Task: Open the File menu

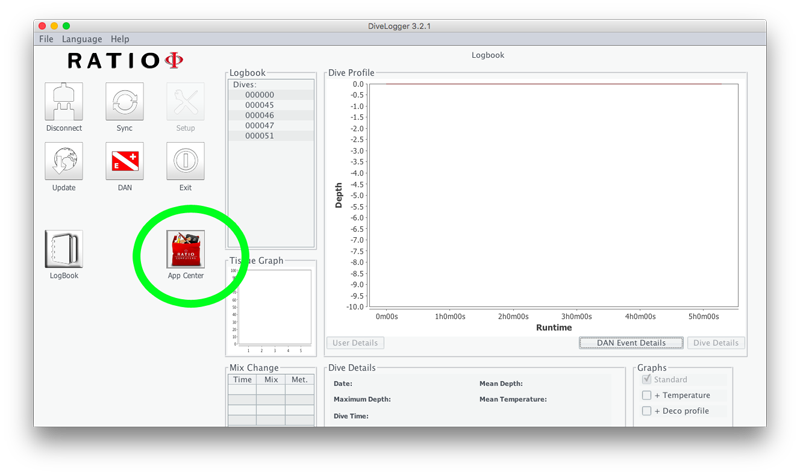Action: click(x=46, y=39)
